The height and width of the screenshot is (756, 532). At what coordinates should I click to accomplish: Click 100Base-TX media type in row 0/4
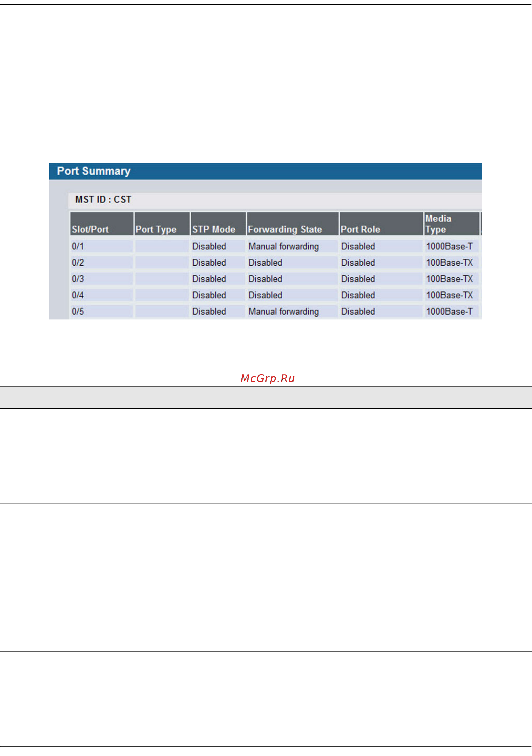pos(449,295)
